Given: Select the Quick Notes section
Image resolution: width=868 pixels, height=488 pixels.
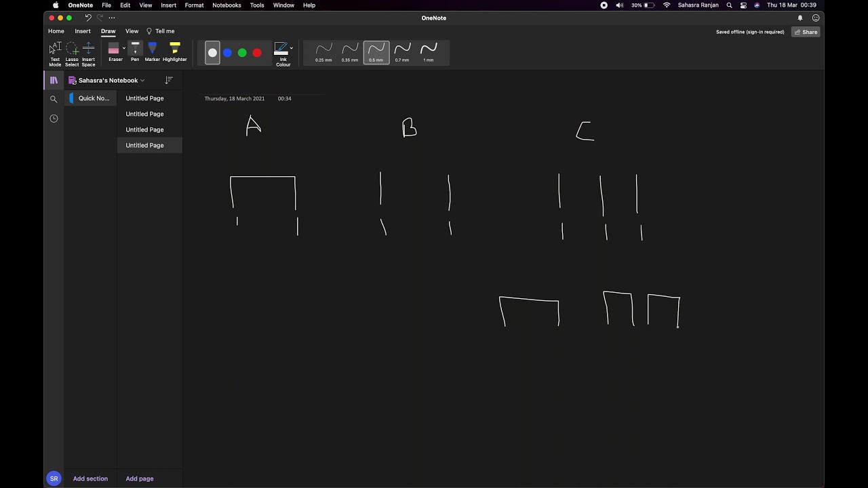Looking at the screenshot, I should coord(90,98).
